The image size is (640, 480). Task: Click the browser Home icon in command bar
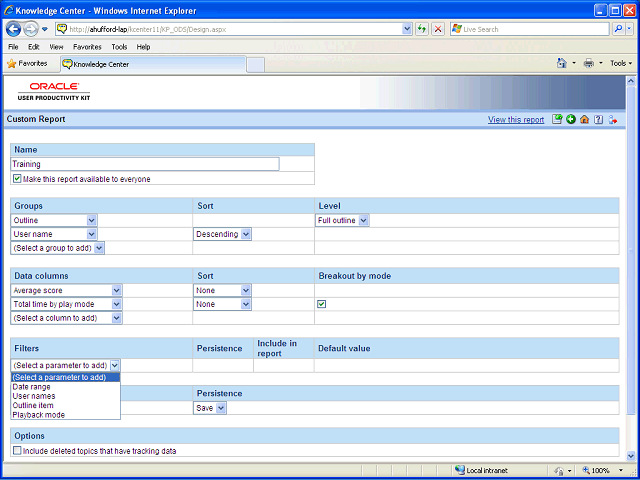[562, 63]
